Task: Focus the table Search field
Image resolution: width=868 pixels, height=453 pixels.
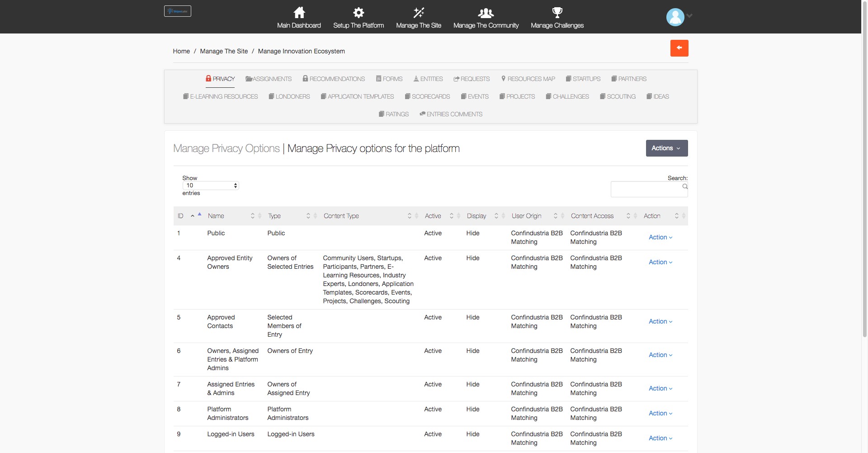Action: 649,189
